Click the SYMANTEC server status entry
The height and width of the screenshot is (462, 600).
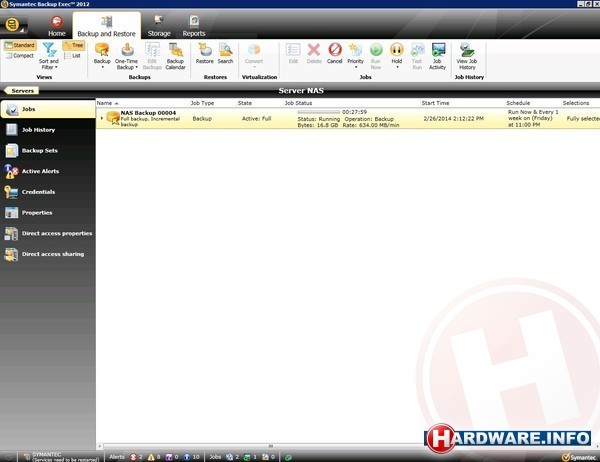coord(61,457)
